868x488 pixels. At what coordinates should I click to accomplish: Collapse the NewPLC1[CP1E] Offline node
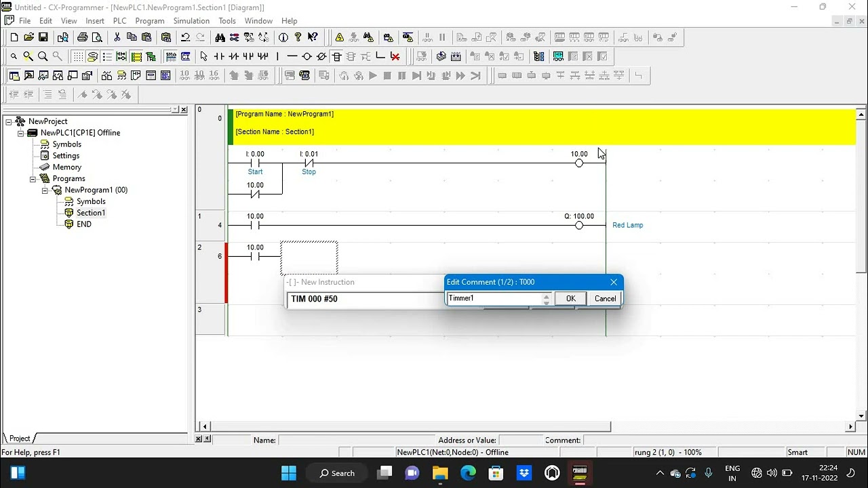20,133
